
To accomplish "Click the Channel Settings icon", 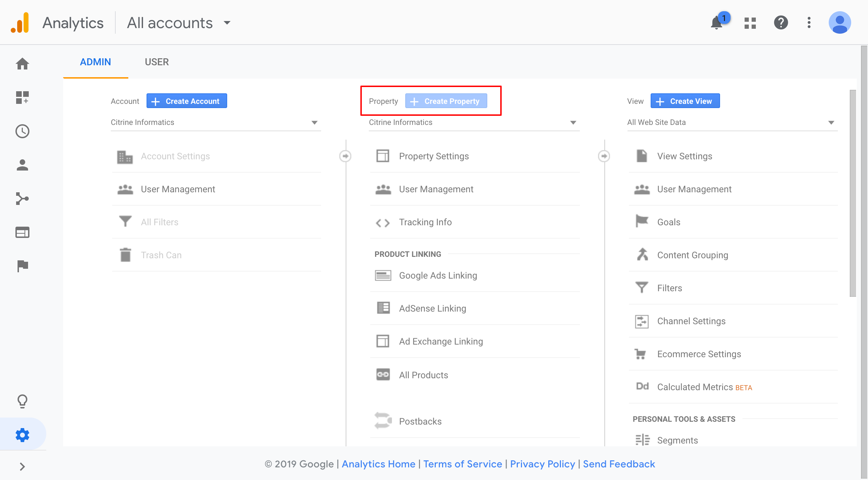I will coord(642,321).
